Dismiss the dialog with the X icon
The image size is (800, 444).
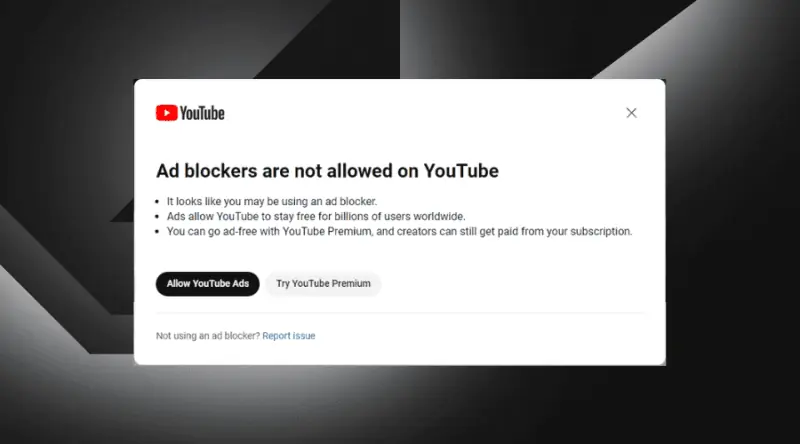point(631,113)
